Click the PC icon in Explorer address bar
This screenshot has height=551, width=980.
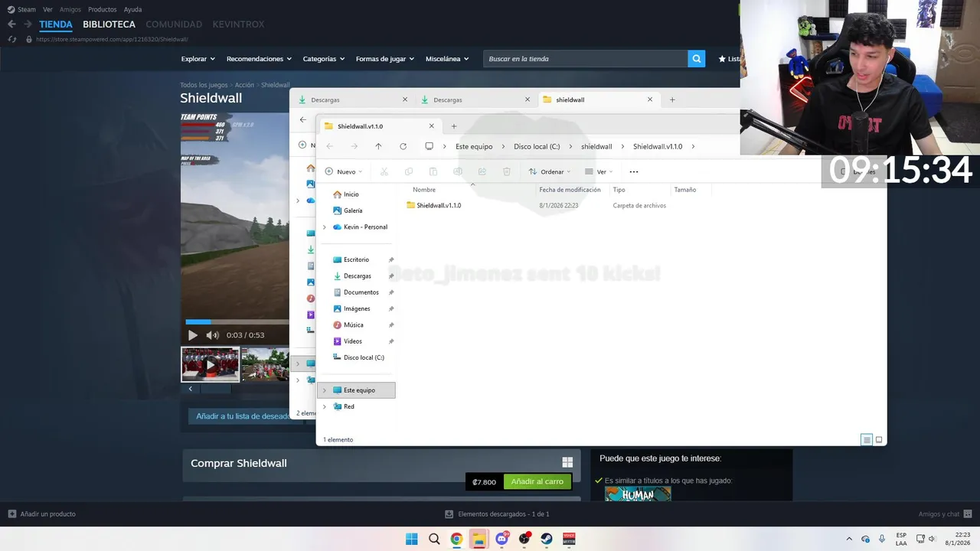coord(429,146)
